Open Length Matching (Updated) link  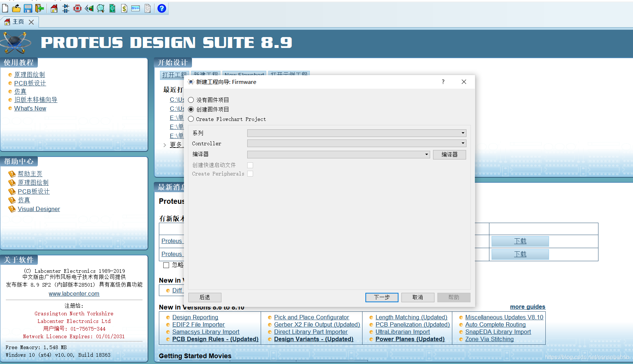pos(411,317)
